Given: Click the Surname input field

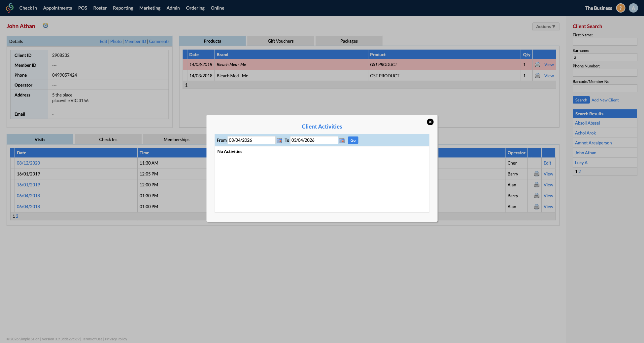Looking at the screenshot, I should coord(605,57).
